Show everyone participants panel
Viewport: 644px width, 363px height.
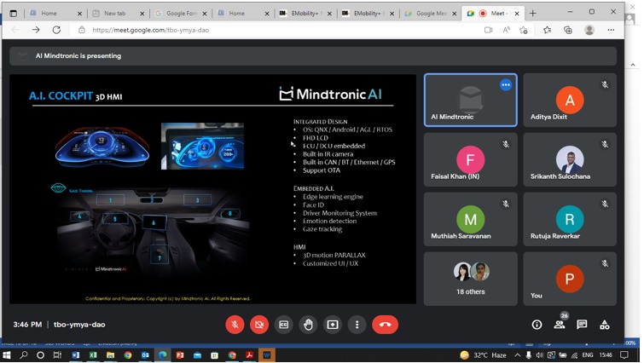pos(560,325)
